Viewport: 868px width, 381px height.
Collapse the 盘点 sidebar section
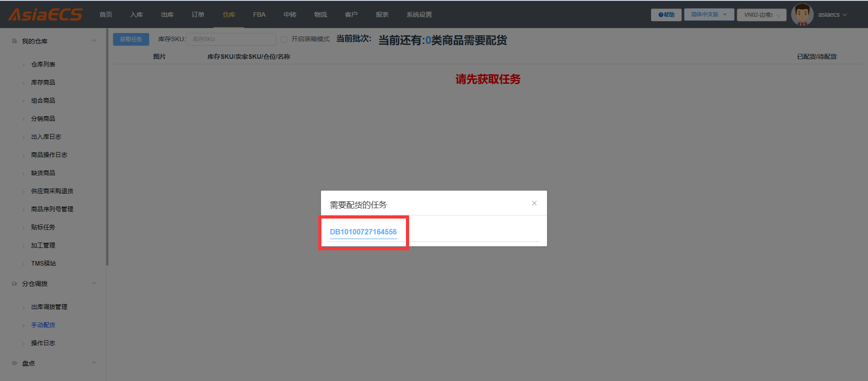(94, 363)
